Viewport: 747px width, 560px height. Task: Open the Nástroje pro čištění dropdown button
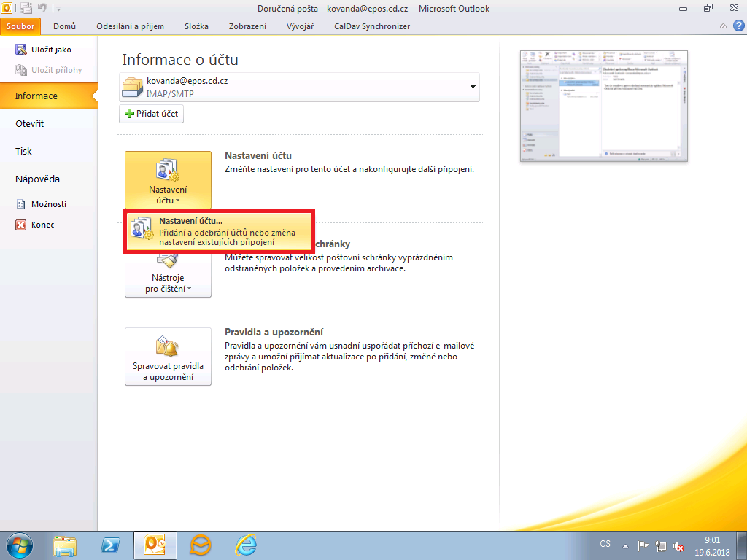tap(168, 274)
